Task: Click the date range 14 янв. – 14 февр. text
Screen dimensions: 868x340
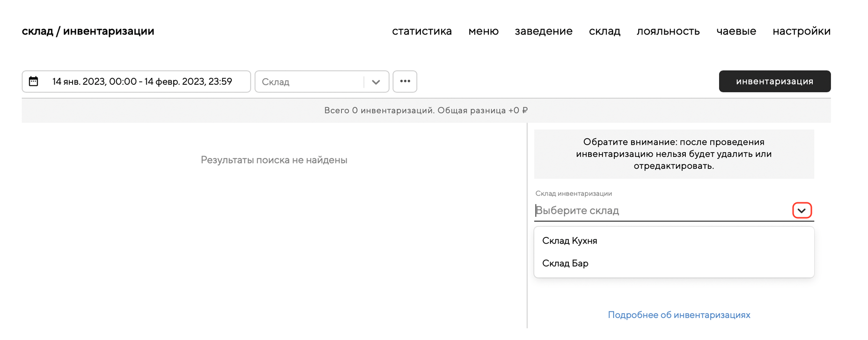Action: click(142, 81)
